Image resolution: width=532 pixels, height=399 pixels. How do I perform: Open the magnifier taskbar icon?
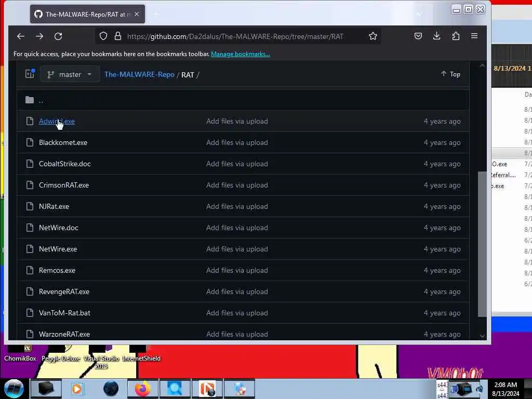pyautogui.click(x=175, y=389)
